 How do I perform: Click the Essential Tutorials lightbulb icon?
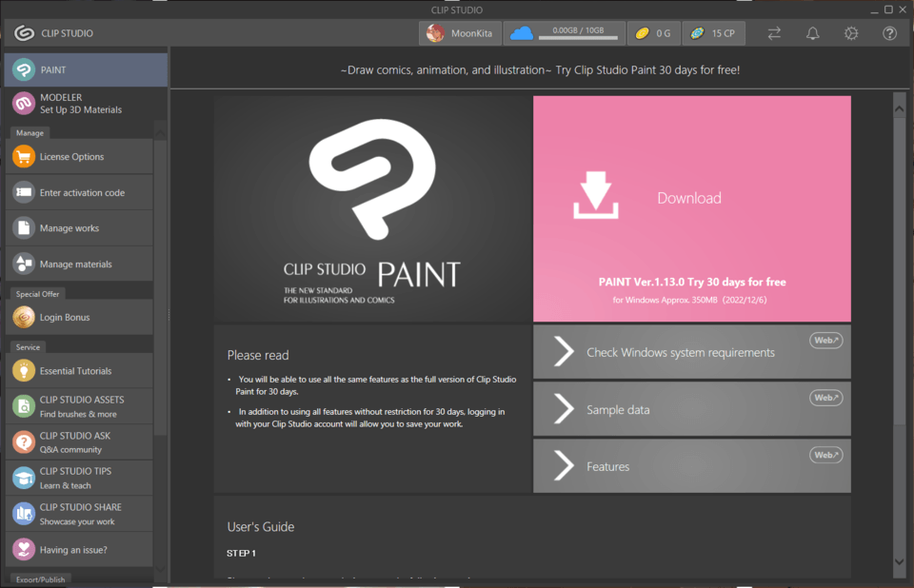coord(24,371)
